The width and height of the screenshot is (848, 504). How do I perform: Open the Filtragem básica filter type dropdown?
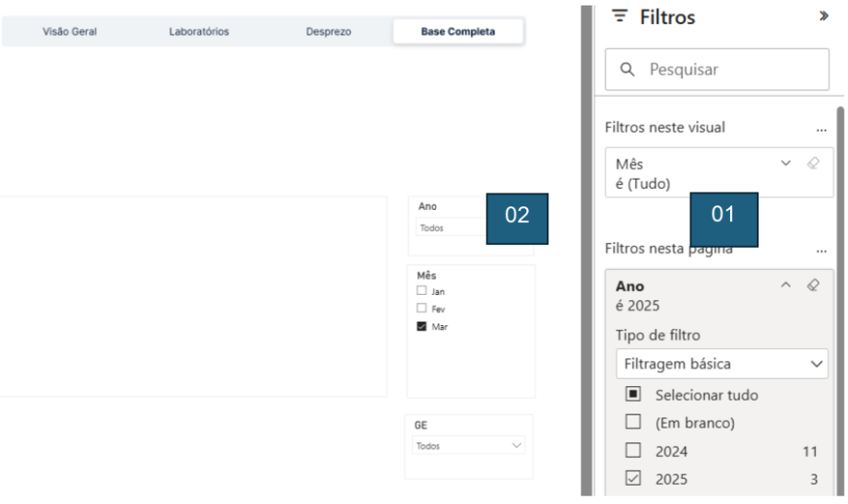[722, 364]
